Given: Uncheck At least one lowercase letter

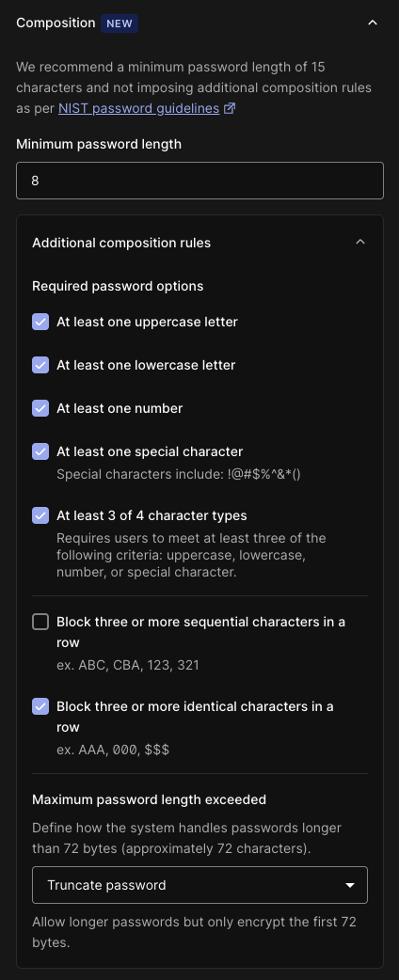Looking at the screenshot, I should (40, 365).
